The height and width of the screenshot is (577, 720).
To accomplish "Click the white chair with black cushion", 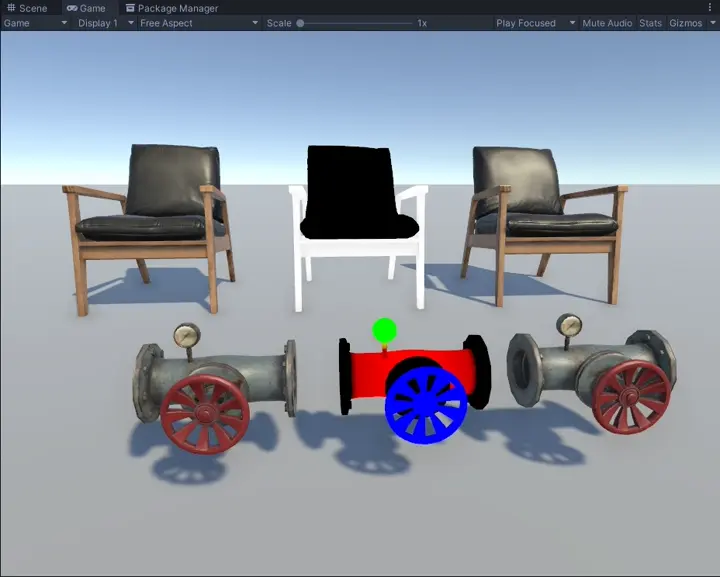I will click(x=358, y=227).
